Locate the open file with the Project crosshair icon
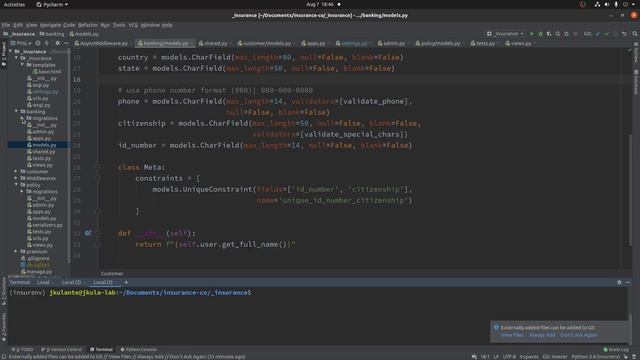The image size is (640, 360). pyautogui.click(x=38, y=43)
